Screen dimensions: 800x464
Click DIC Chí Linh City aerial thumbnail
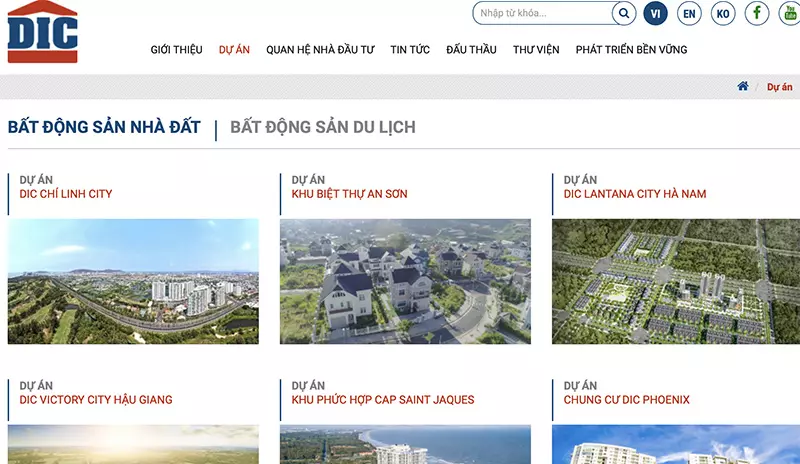pos(133,281)
